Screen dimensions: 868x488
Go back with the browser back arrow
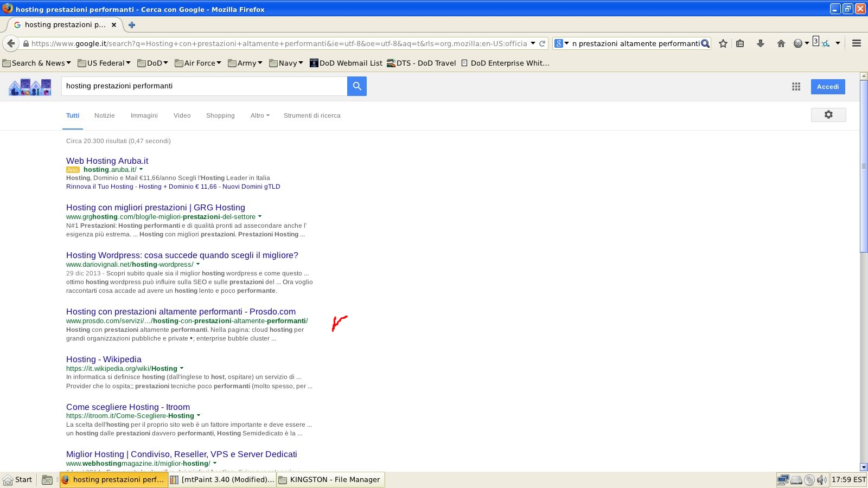(x=11, y=43)
